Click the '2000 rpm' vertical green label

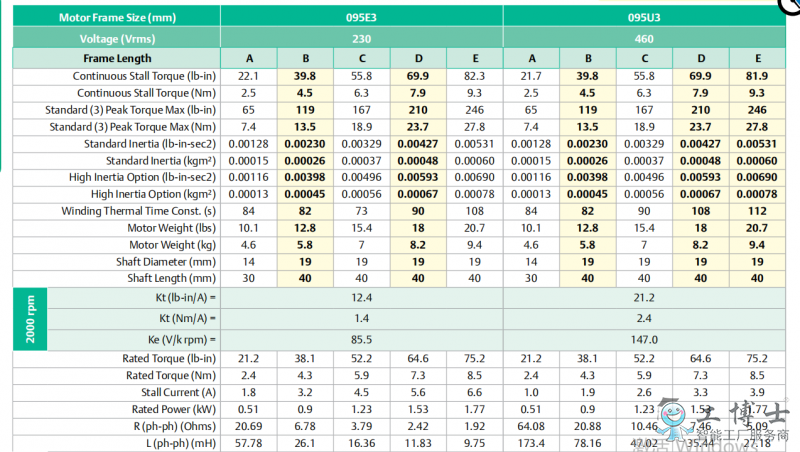[x=30, y=319]
